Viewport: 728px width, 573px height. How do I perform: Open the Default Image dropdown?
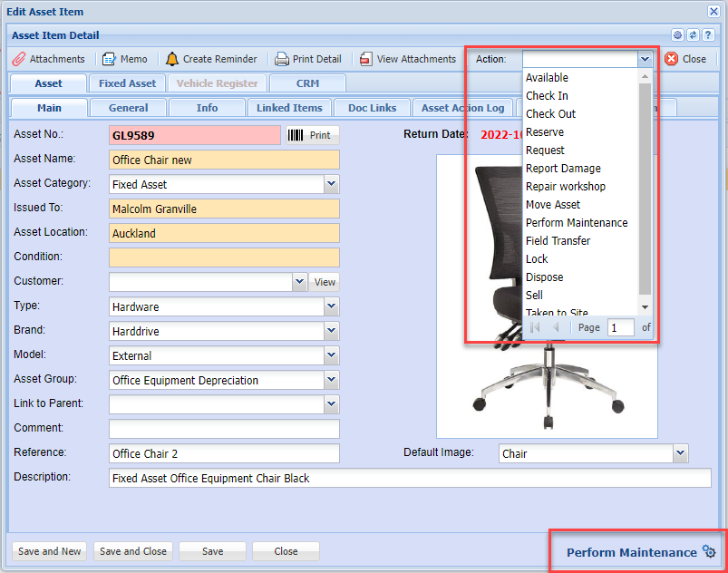680,453
